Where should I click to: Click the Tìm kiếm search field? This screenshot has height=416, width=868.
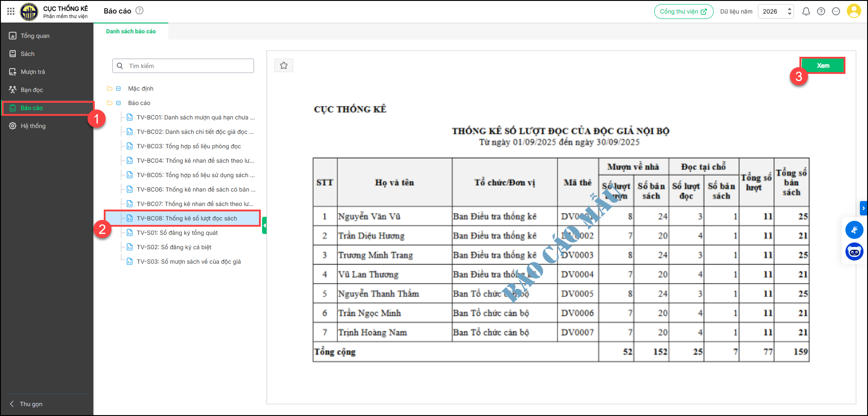pyautogui.click(x=189, y=66)
